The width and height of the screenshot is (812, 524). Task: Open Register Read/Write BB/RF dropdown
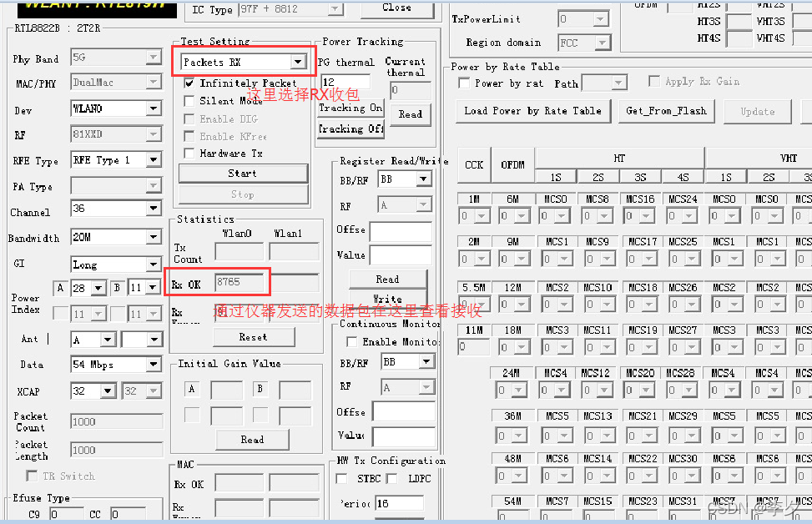(423, 179)
